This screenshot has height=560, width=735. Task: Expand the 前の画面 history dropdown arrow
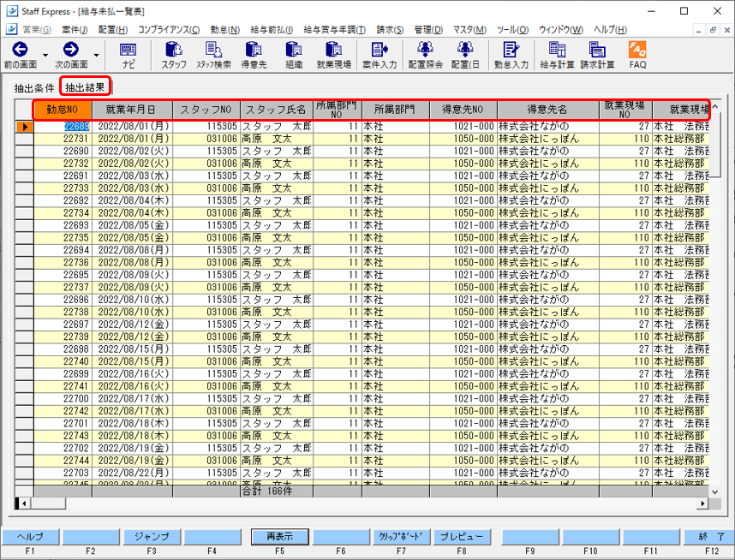[45, 56]
